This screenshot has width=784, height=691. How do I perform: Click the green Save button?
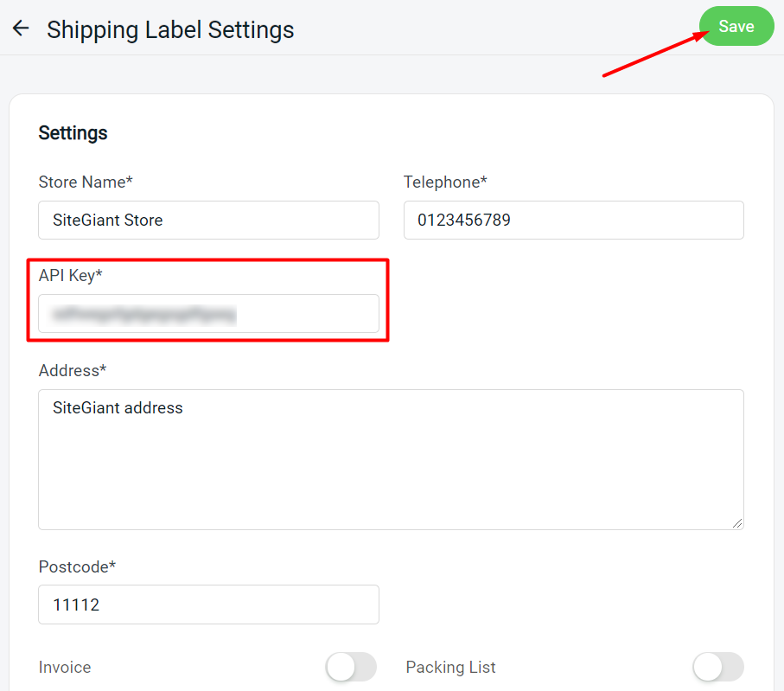pyautogui.click(x=736, y=27)
